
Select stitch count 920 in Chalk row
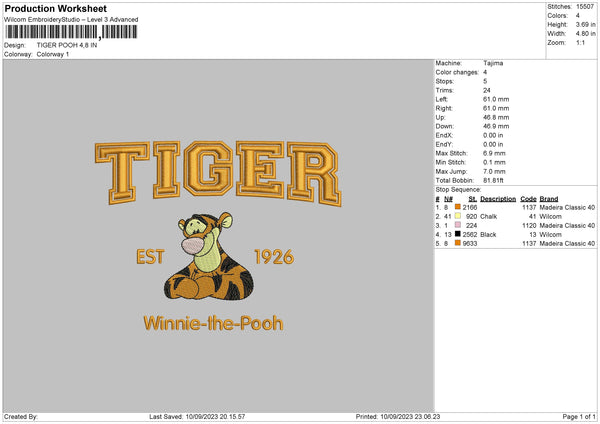pos(471,217)
